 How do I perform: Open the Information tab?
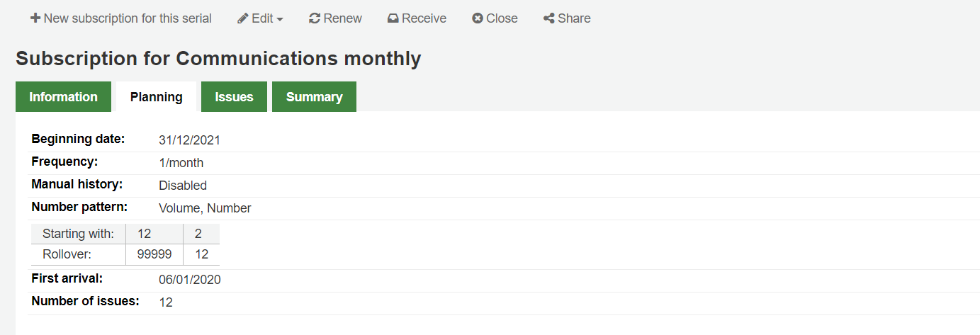click(63, 97)
